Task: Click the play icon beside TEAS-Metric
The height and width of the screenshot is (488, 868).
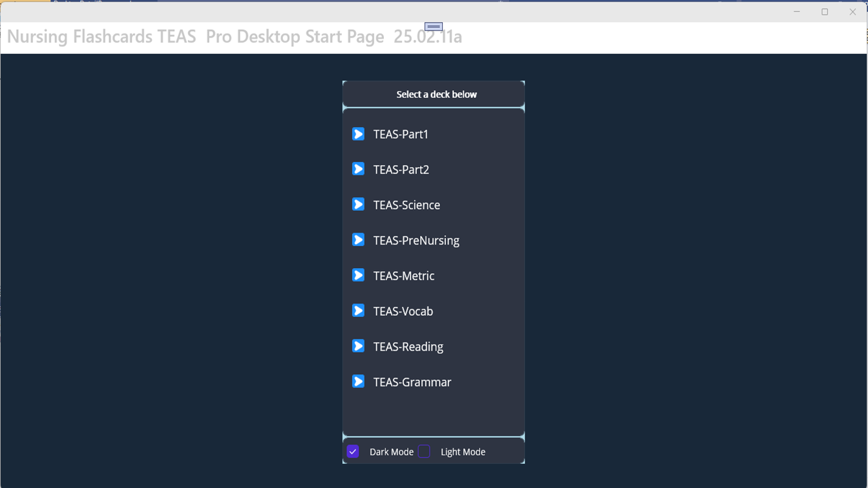Action: [x=358, y=275]
